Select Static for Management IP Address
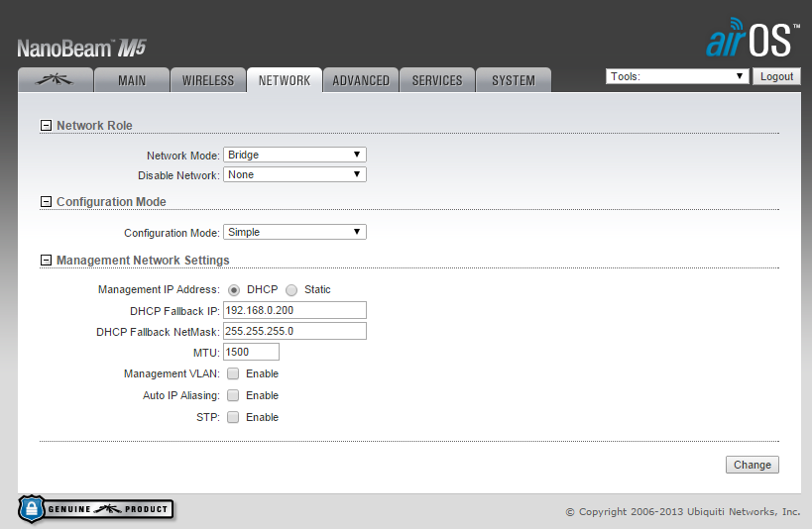The image size is (812, 529). pos(291,290)
